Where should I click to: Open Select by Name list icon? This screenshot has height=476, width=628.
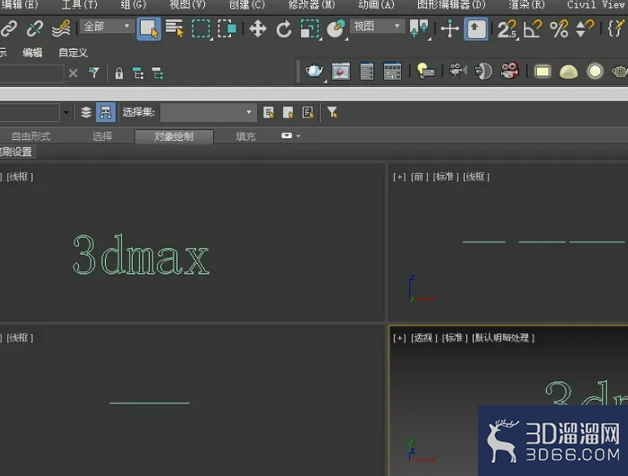[175, 29]
